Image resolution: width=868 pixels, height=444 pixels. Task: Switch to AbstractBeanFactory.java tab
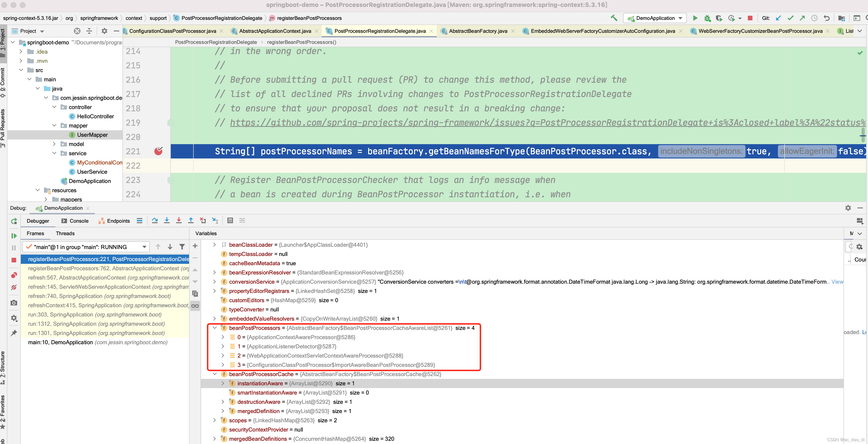pos(478,31)
